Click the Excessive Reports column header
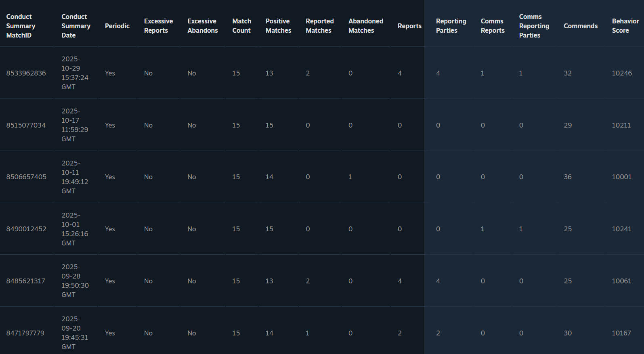Image resolution: width=644 pixels, height=354 pixels. [158, 26]
